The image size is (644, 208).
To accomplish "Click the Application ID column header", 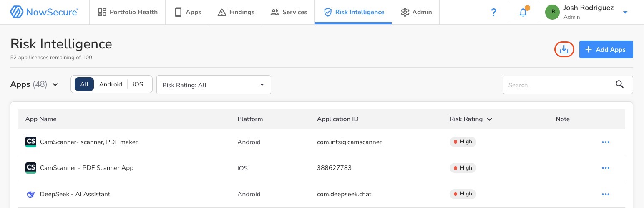I will (x=338, y=119).
